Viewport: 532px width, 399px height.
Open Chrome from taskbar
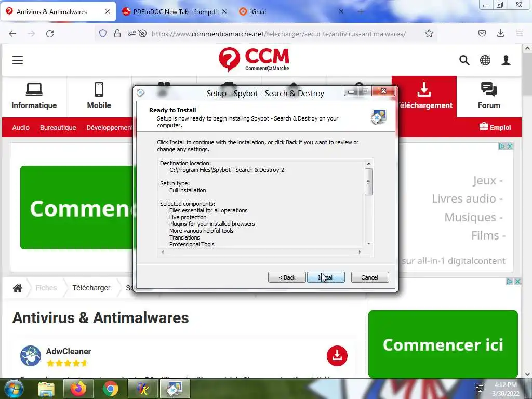(x=111, y=389)
